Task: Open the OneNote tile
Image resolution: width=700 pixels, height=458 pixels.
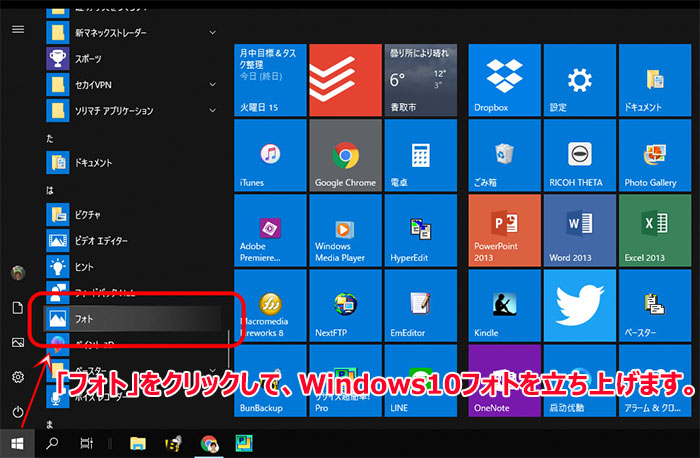Action: point(504,380)
